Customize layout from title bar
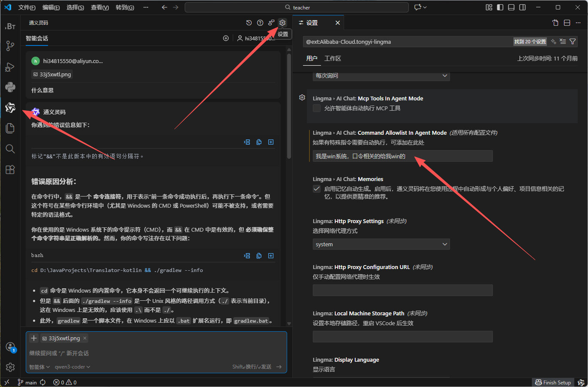 pos(489,7)
